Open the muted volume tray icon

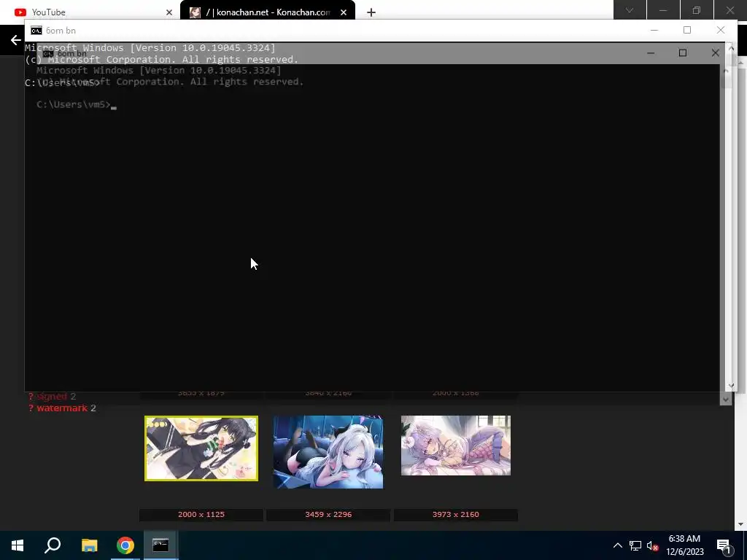pos(652,545)
